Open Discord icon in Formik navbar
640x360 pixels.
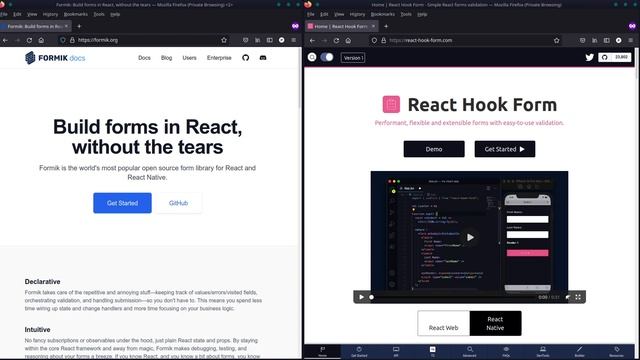click(x=263, y=58)
